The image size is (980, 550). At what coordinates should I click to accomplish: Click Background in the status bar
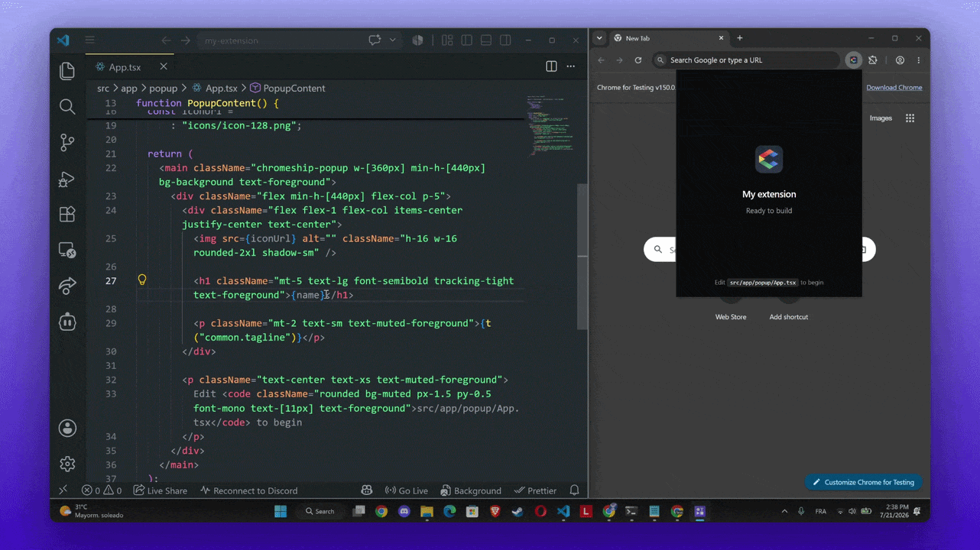(471, 490)
